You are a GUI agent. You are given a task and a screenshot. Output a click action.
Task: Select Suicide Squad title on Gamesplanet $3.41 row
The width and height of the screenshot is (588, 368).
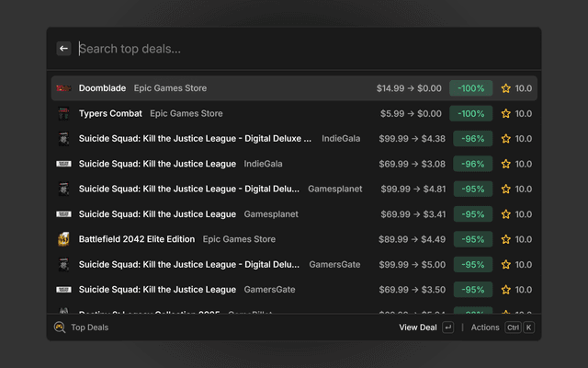(157, 214)
